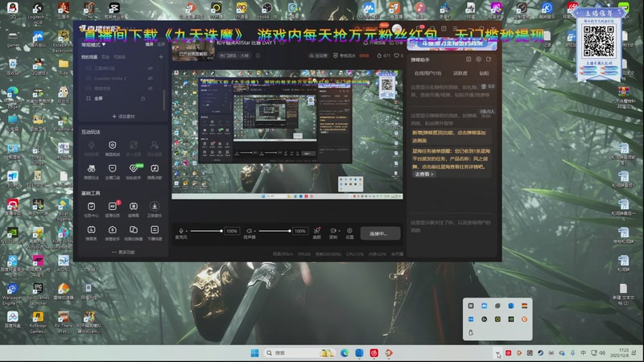Open settings gear in 弹幕助手 panel header

coord(478,60)
